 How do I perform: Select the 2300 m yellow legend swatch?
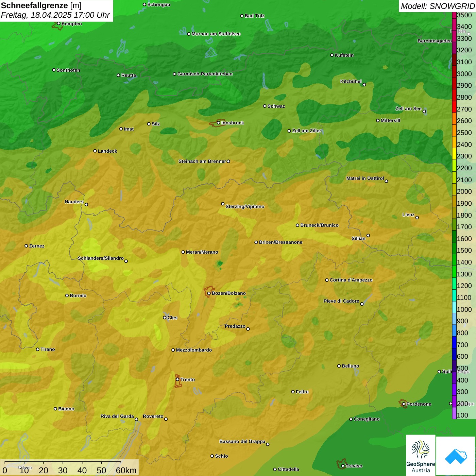[454, 154]
